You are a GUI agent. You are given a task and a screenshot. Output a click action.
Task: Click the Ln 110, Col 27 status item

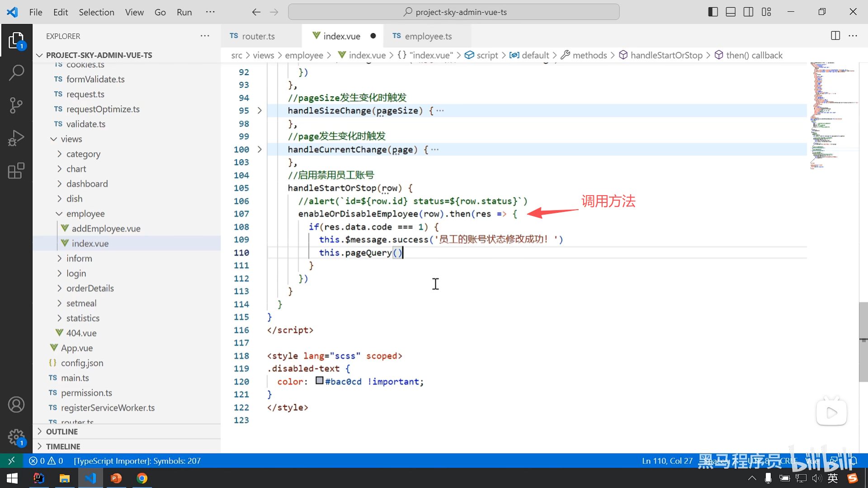point(667,461)
